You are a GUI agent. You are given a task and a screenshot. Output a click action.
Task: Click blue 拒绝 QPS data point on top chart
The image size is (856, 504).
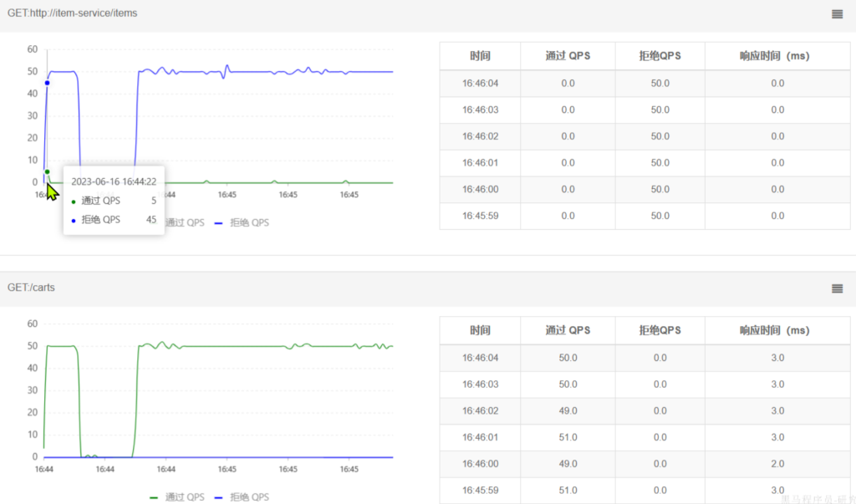coord(47,83)
